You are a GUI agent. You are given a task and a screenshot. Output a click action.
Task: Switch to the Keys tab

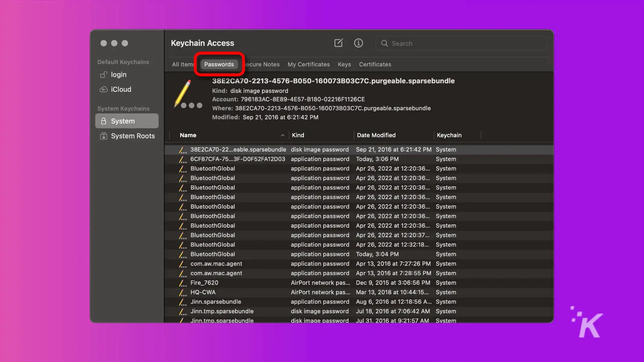coord(345,64)
